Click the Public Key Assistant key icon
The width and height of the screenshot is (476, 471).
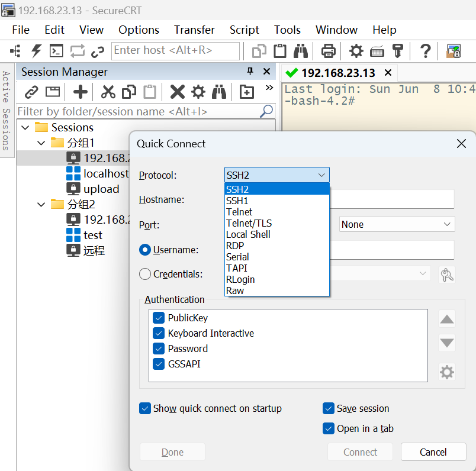pyautogui.click(x=398, y=51)
